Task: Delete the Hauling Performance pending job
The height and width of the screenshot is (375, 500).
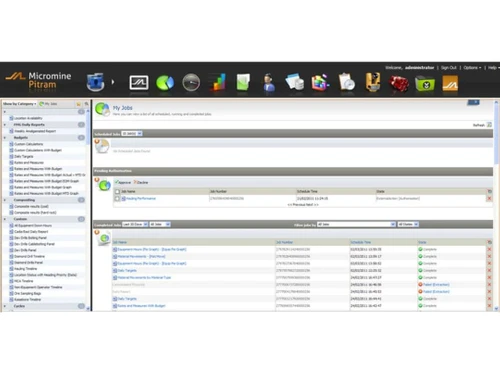Action: tap(489, 198)
